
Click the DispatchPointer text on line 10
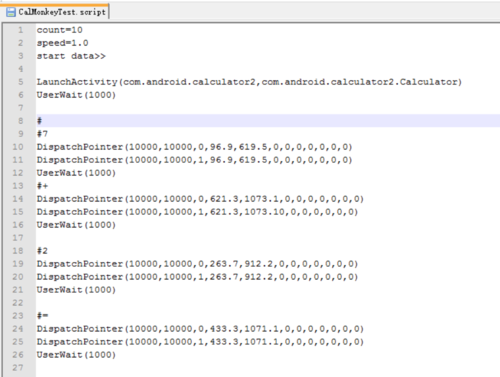[x=194, y=147]
